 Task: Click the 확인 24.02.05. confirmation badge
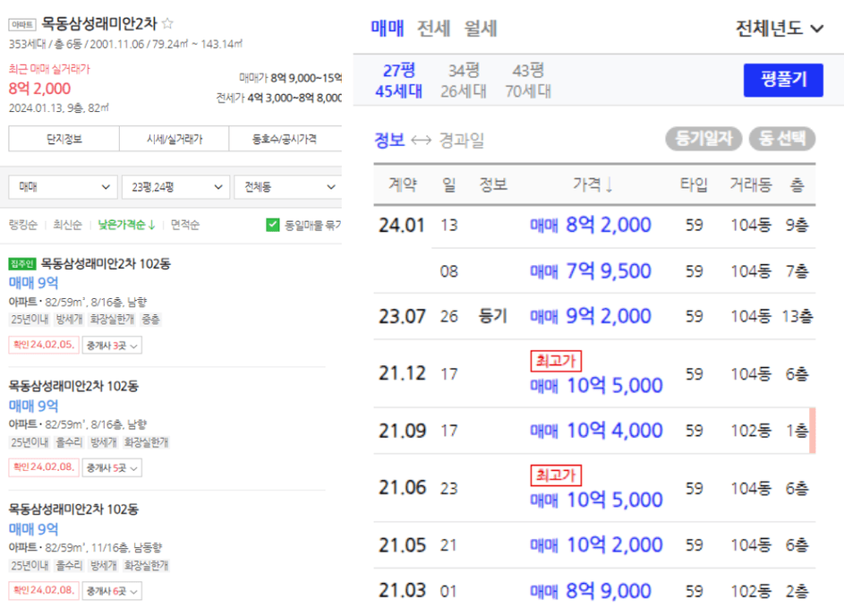pyautogui.click(x=44, y=345)
